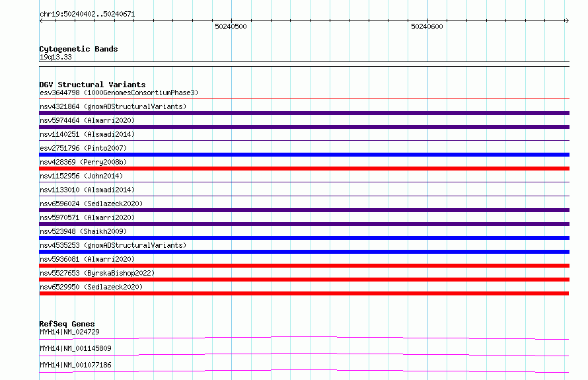Viewport: 588px width, 380px height.
Task: Click the purple bar under nsv5970571
Action: [x=304, y=224]
